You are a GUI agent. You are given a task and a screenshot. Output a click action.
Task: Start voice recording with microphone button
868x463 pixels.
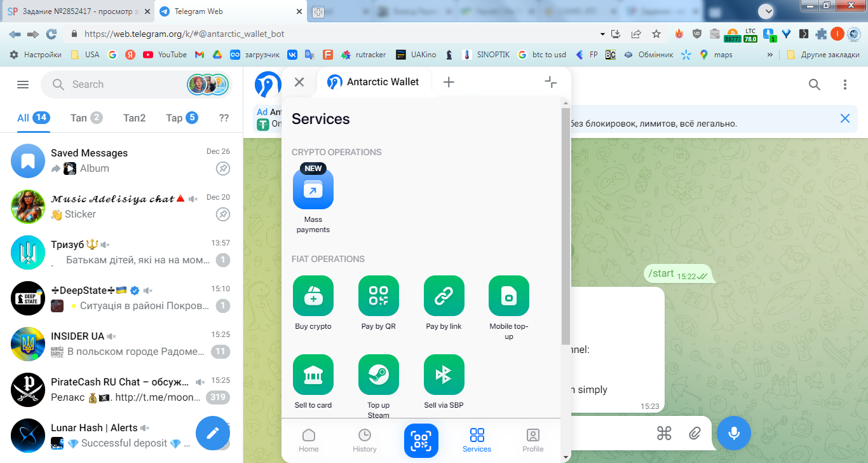[x=734, y=433]
